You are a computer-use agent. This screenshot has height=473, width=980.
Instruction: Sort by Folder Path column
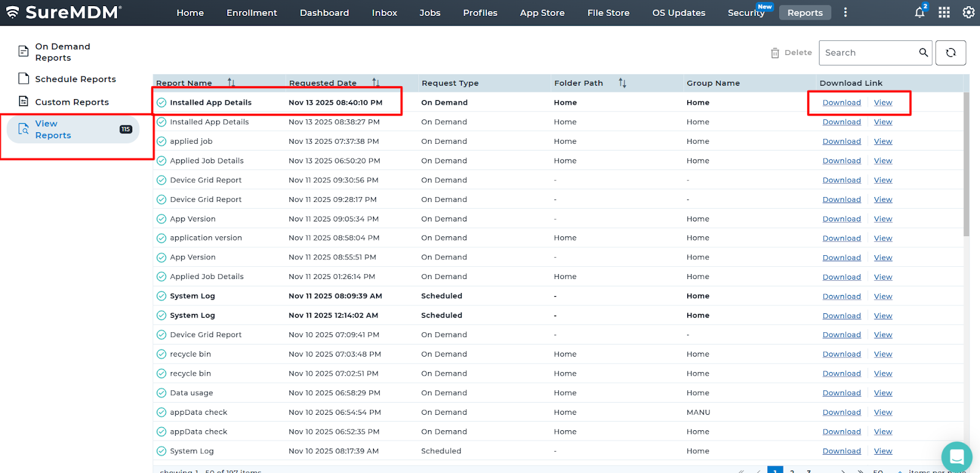tap(622, 83)
